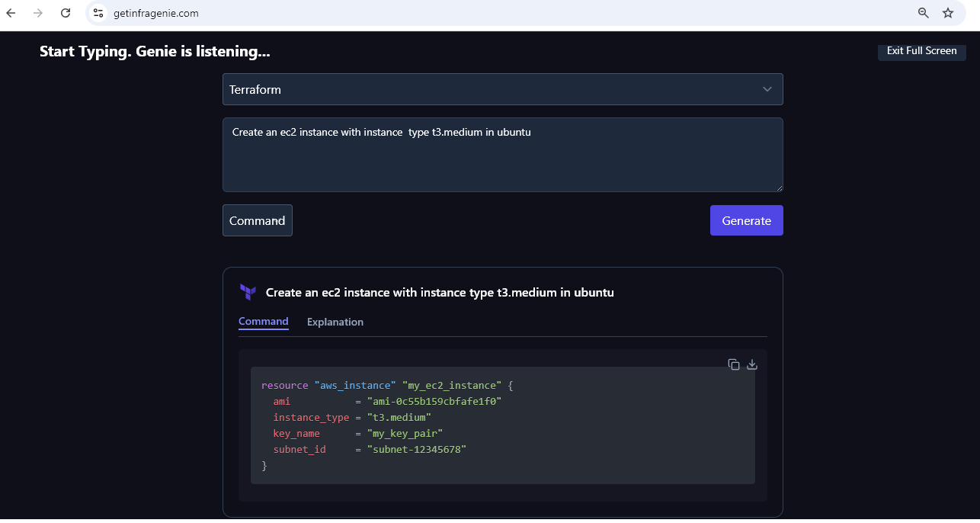Click the Command button below prompt
Viewport: 980px width, 523px height.
coord(257,220)
